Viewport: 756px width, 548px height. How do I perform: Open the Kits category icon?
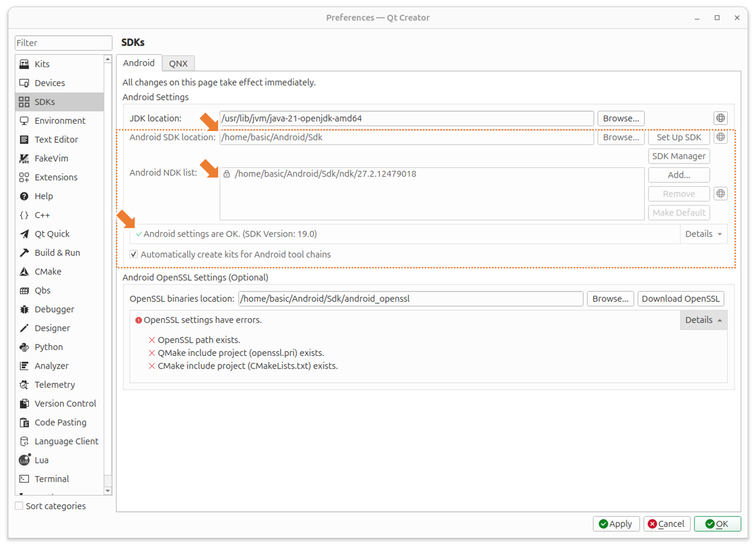pyautogui.click(x=24, y=64)
